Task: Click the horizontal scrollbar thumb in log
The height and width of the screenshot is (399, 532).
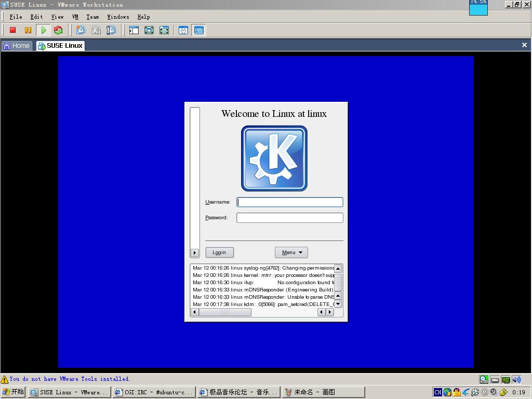Action: (x=225, y=312)
